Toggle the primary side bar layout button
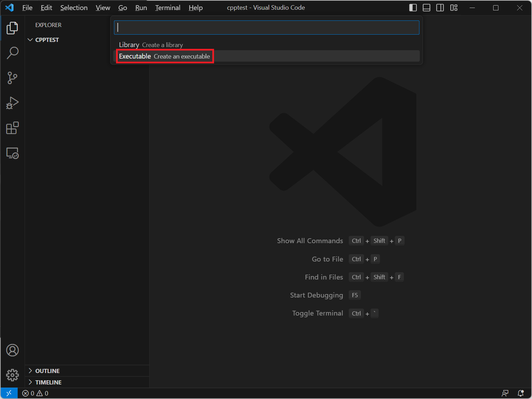This screenshot has width=532, height=399. [413, 8]
